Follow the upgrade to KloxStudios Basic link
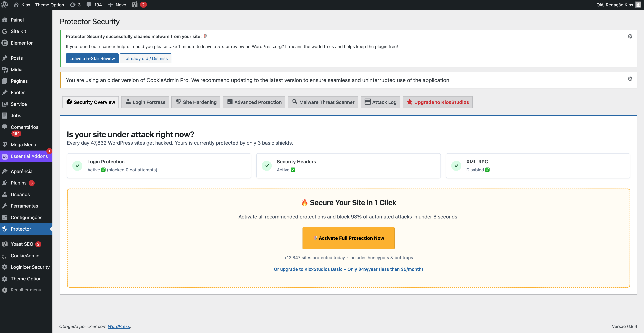 (348, 269)
